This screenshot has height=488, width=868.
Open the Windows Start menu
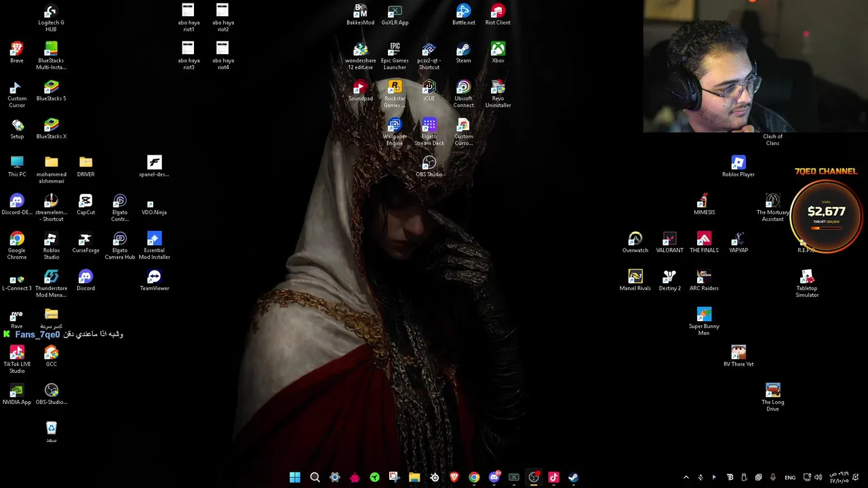tap(295, 477)
